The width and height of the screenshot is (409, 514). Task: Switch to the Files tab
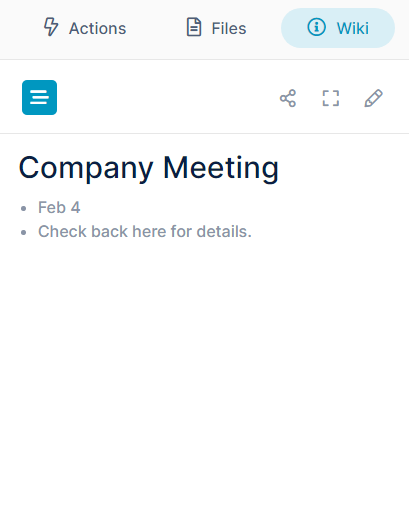pos(216,28)
